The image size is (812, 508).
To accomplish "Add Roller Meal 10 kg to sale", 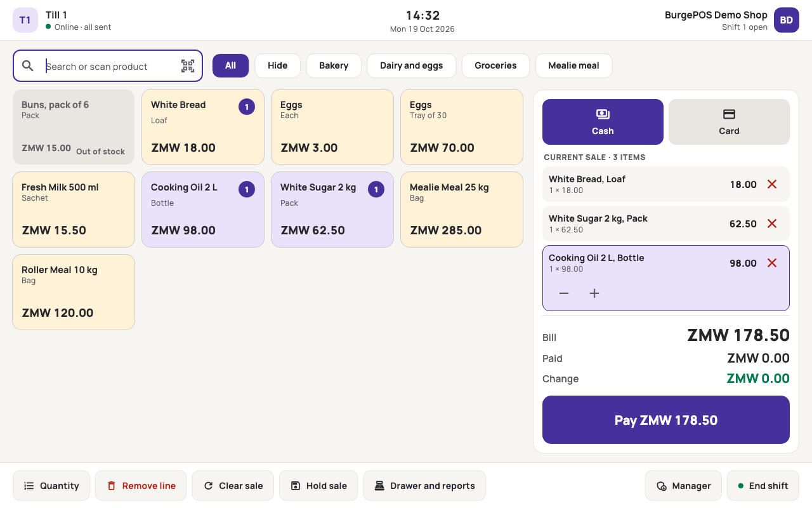I will (x=74, y=292).
